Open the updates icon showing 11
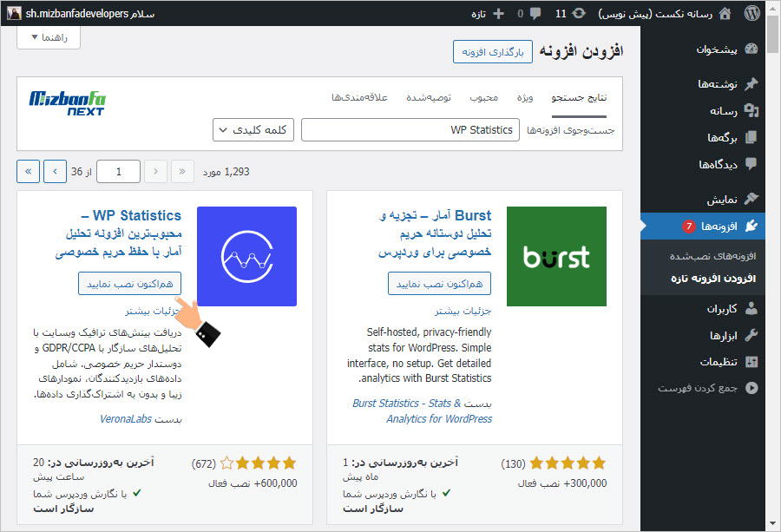781x532 pixels. click(x=579, y=13)
